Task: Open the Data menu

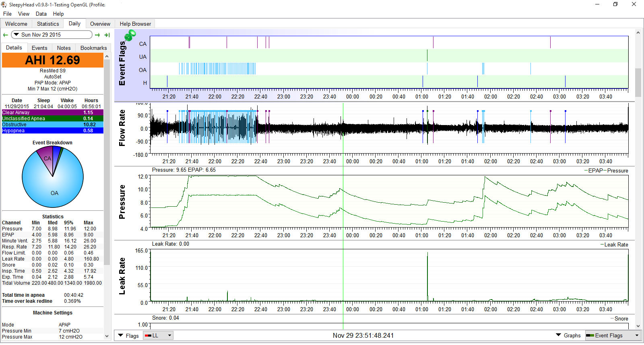Action: tap(41, 14)
